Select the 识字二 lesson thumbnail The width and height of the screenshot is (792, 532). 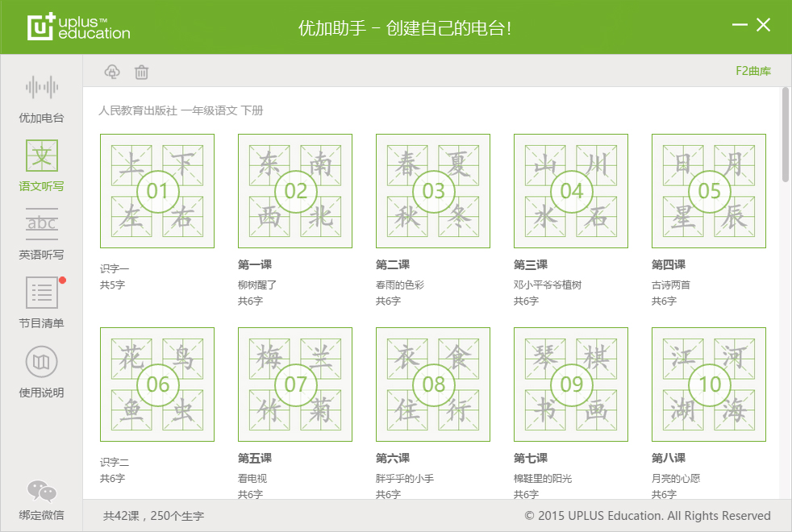(156, 384)
